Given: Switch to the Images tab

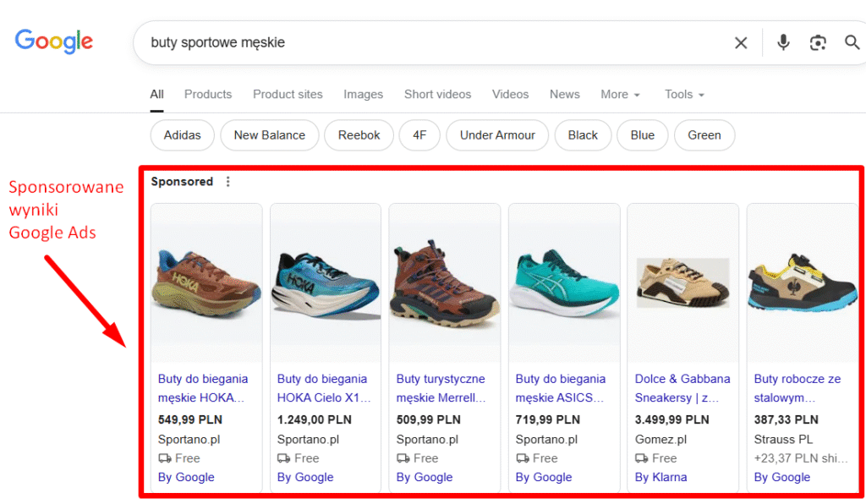Looking at the screenshot, I should click(x=363, y=94).
